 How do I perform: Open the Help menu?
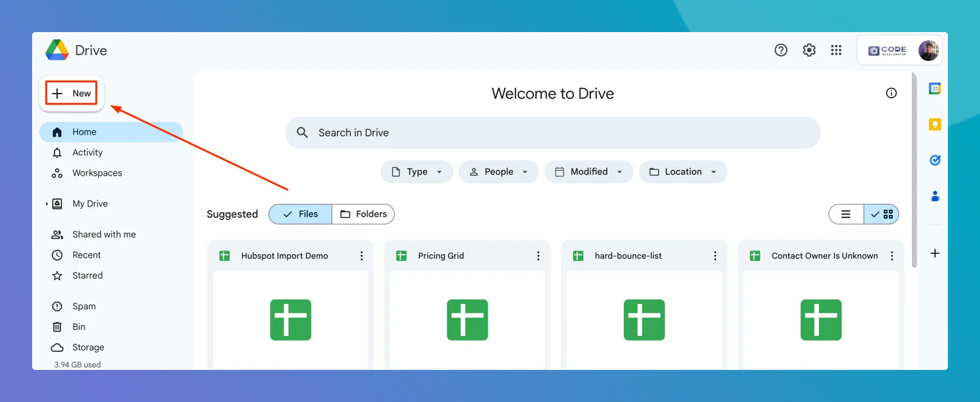coord(780,49)
